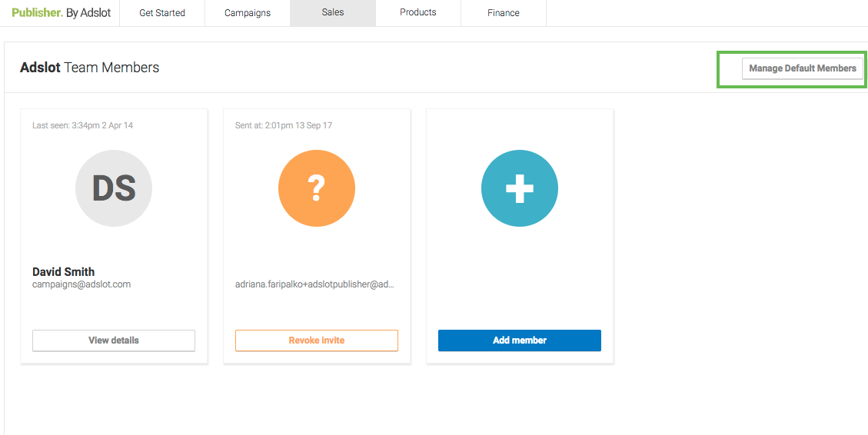Open the Get Started tab

coord(162,13)
